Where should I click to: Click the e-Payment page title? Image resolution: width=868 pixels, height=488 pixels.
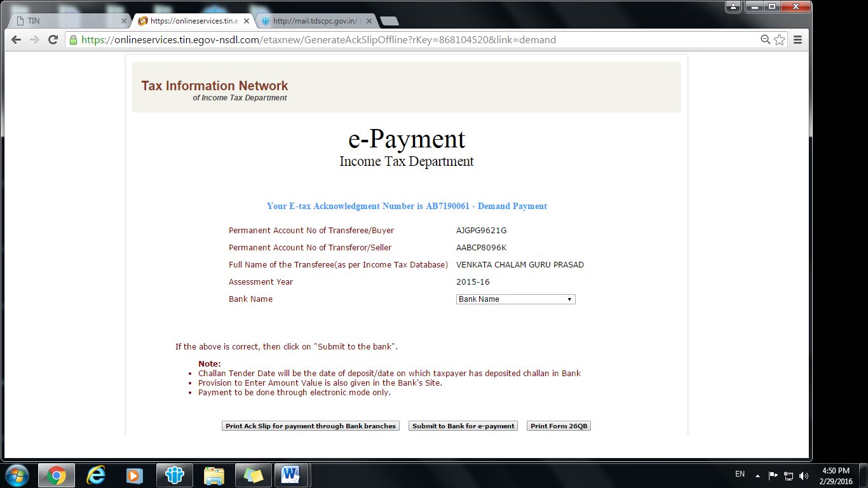(x=407, y=139)
